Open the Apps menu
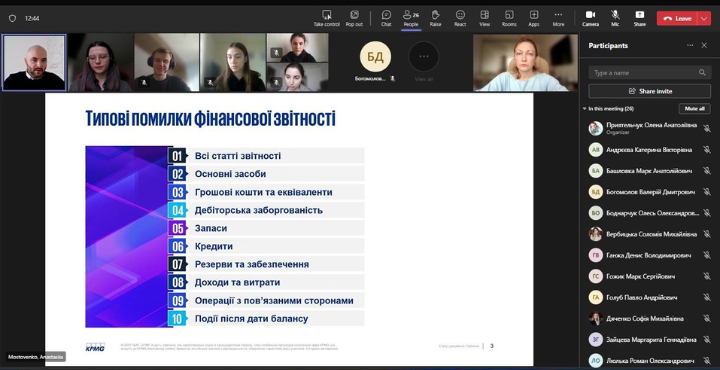720x370 pixels. coord(534,18)
